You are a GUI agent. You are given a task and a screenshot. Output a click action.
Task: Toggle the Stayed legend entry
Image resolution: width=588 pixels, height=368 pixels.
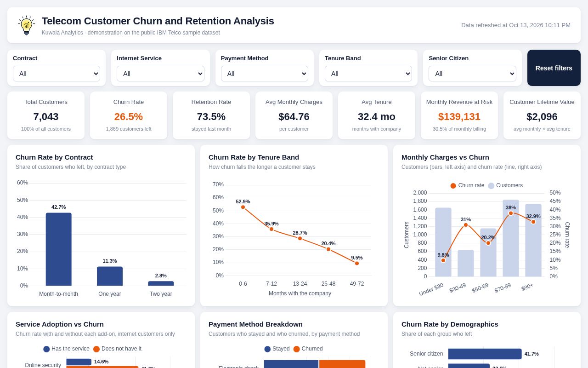point(277,349)
